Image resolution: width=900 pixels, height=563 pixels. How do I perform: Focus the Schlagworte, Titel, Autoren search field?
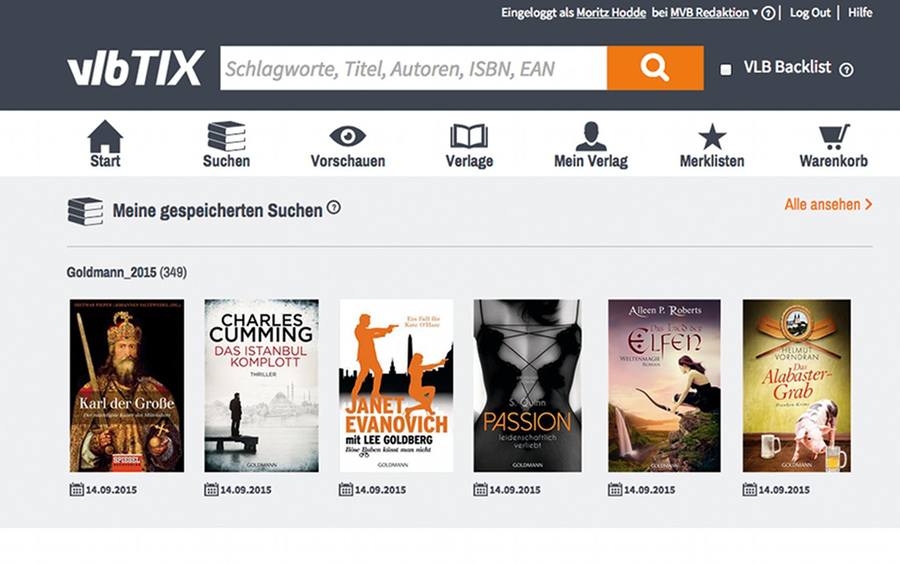[x=413, y=68]
